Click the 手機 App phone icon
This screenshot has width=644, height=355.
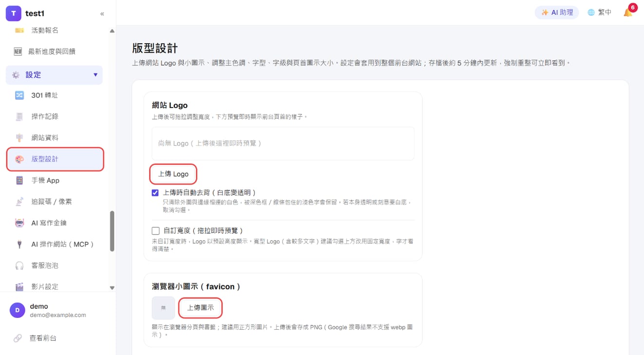coord(19,180)
